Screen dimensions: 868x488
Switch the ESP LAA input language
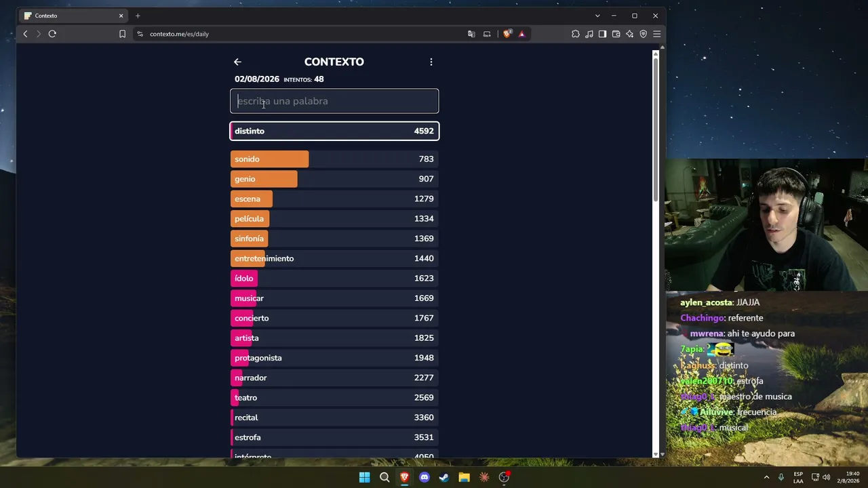(x=798, y=477)
